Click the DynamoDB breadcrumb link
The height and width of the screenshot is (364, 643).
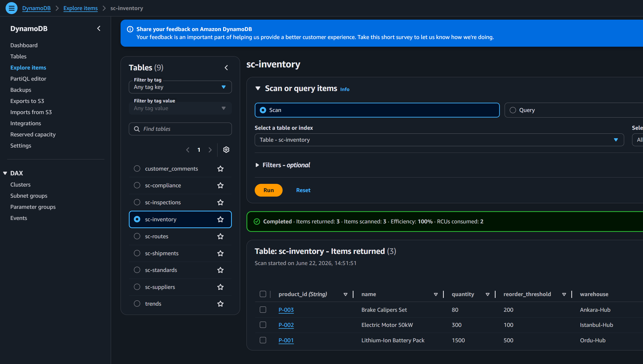point(36,8)
